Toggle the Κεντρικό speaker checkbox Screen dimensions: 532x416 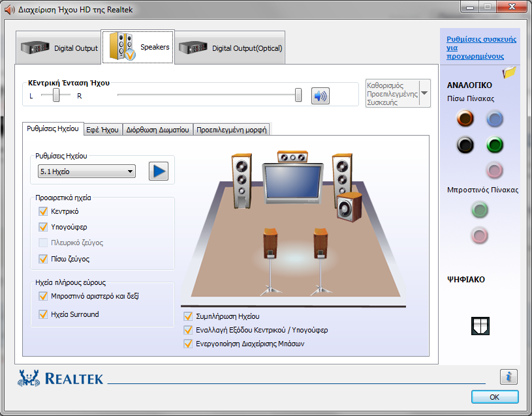[43, 211]
